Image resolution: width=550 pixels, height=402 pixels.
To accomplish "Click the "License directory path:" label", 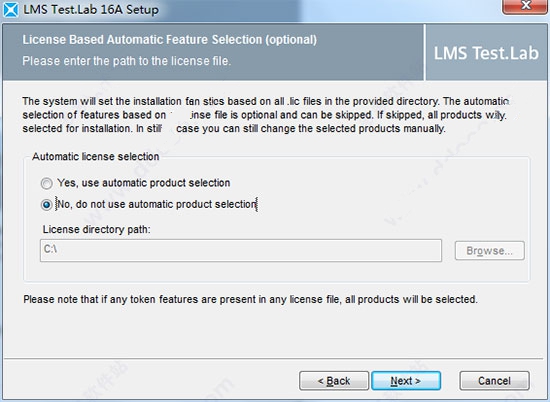I will [x=96, y=229].
